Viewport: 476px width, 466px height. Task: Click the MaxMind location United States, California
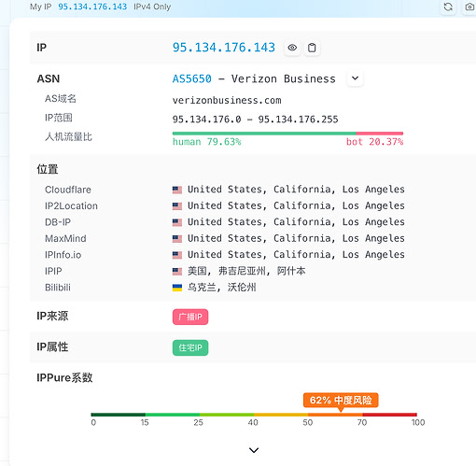point(296,238)
